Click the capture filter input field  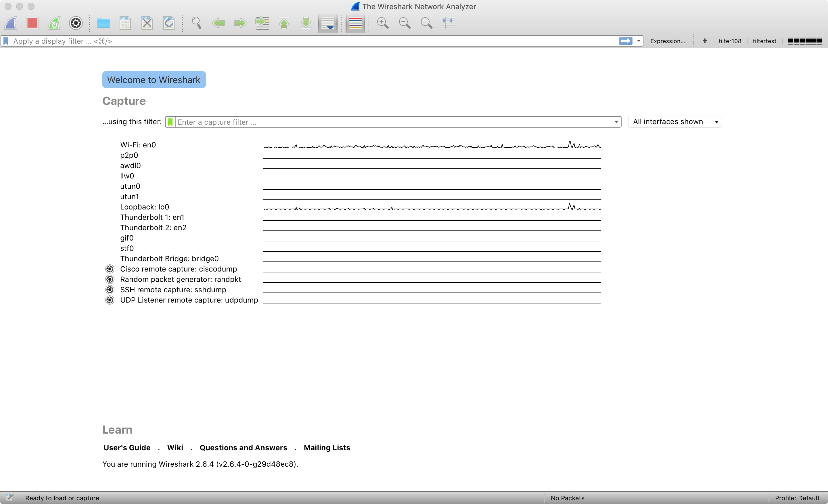(x=393, y=122)
